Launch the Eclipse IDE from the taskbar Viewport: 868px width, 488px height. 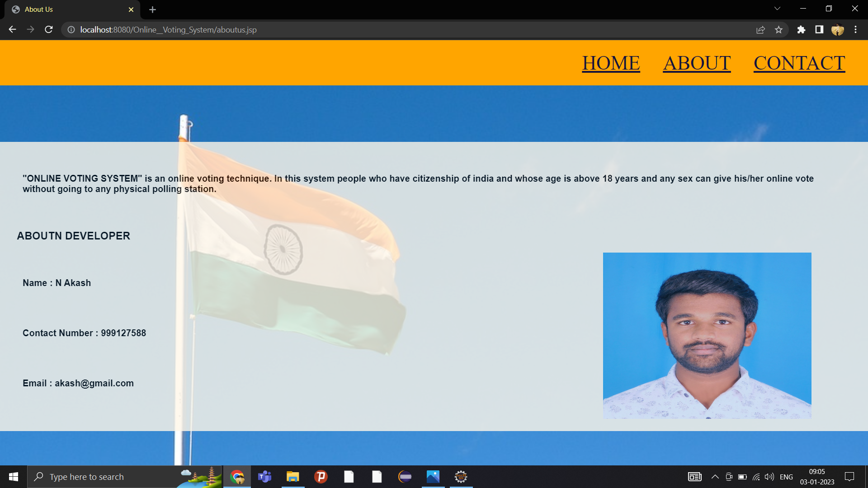405,476
